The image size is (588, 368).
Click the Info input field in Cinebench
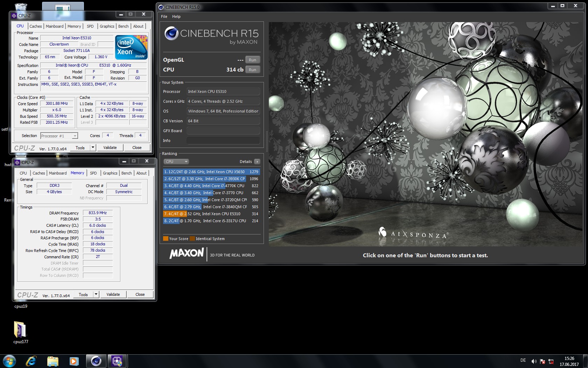tap(223, 141)
